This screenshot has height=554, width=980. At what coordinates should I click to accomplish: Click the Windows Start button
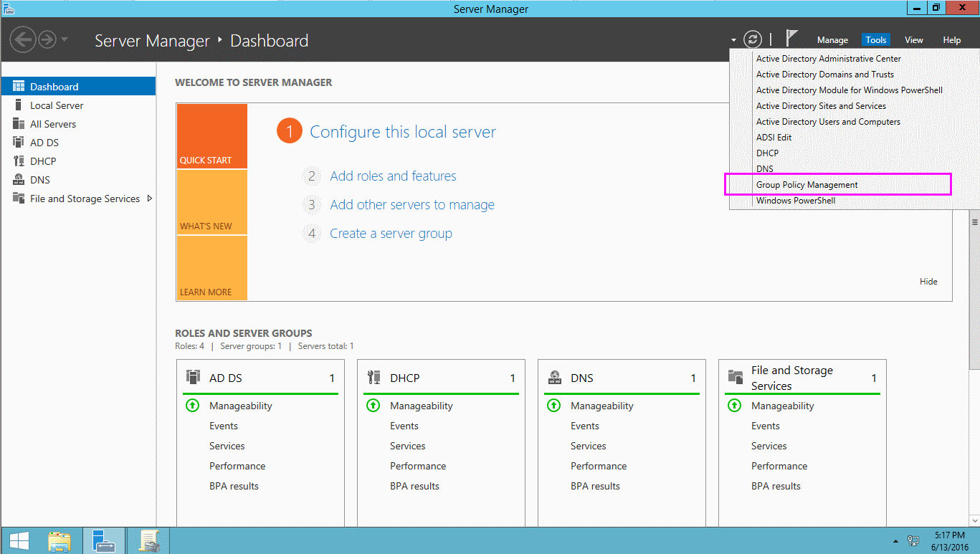(19, 540)
